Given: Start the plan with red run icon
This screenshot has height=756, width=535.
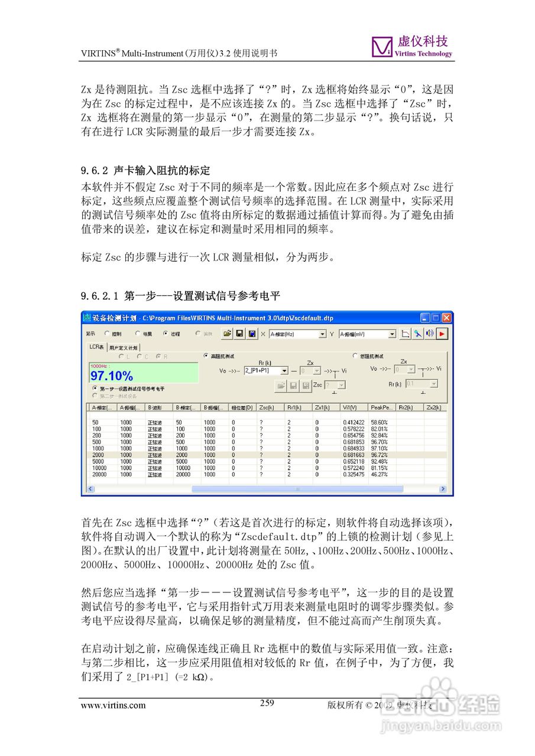Looking at the screenshot, I should [441, 334].
